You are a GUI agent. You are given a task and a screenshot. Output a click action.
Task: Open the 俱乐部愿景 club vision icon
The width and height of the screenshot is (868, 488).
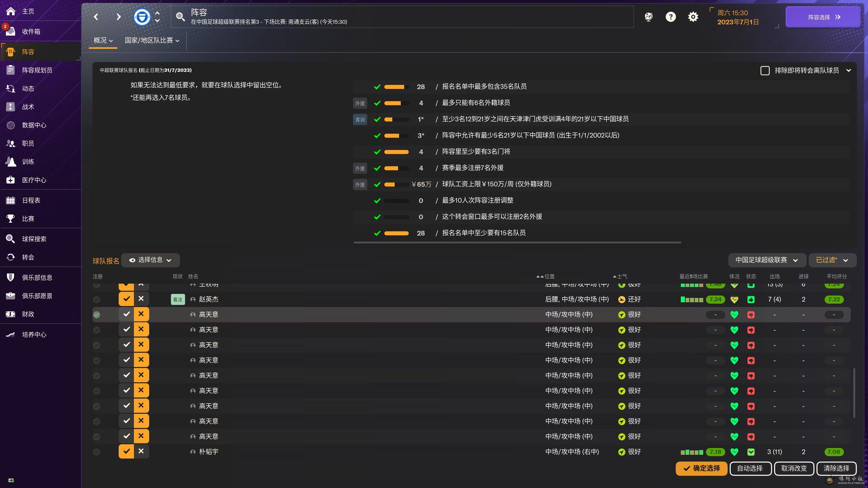pyautogui.click(x=11, y=296)
